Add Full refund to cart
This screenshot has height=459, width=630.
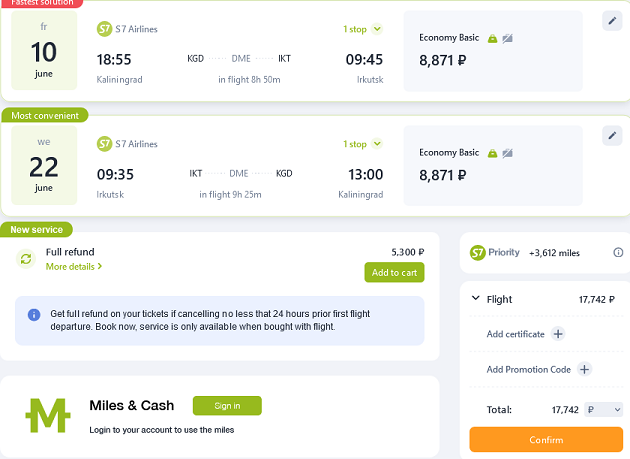[x=394, y=273]
